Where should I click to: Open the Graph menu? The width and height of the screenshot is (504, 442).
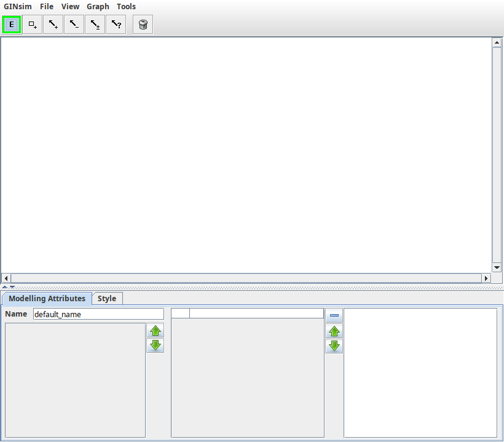coord(98,6)
